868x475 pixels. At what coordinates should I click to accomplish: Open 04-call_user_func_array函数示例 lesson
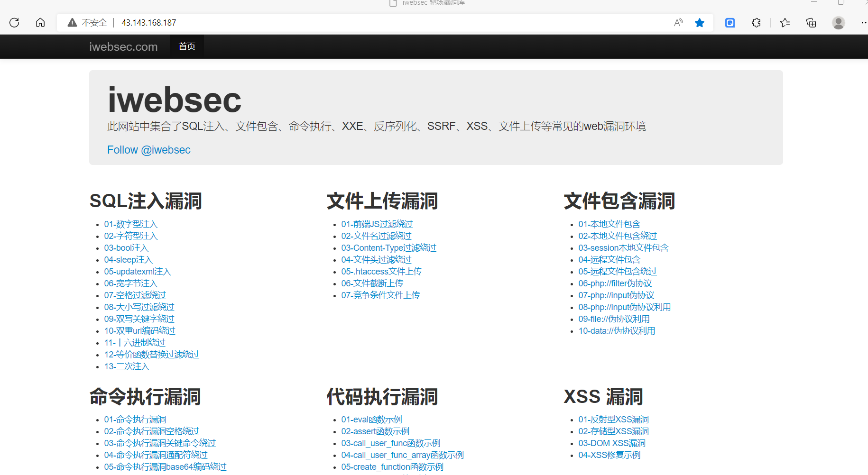tap(403, 455)
